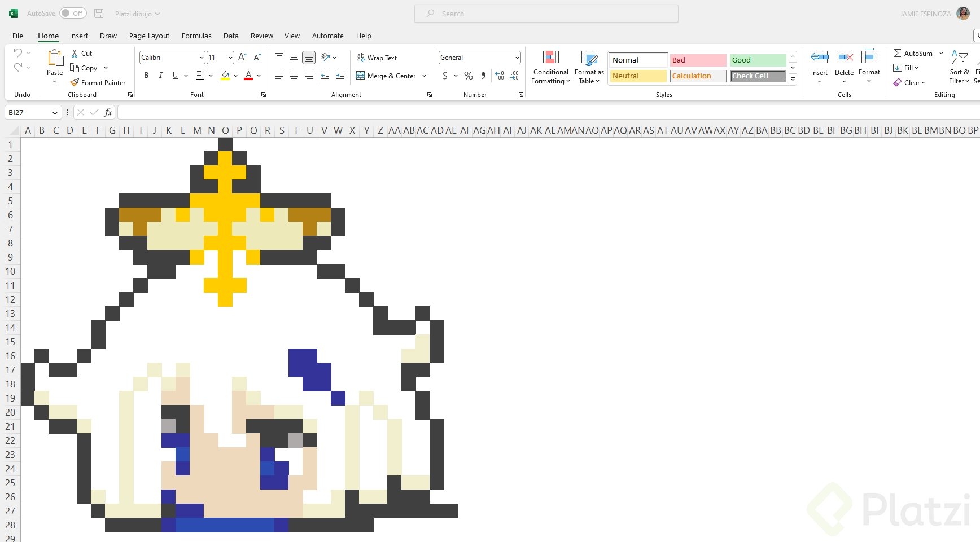Image resolution: width=980 pixels, height=542 pixels.
Task: Top align cell contents
Action: tap(279, 57)
